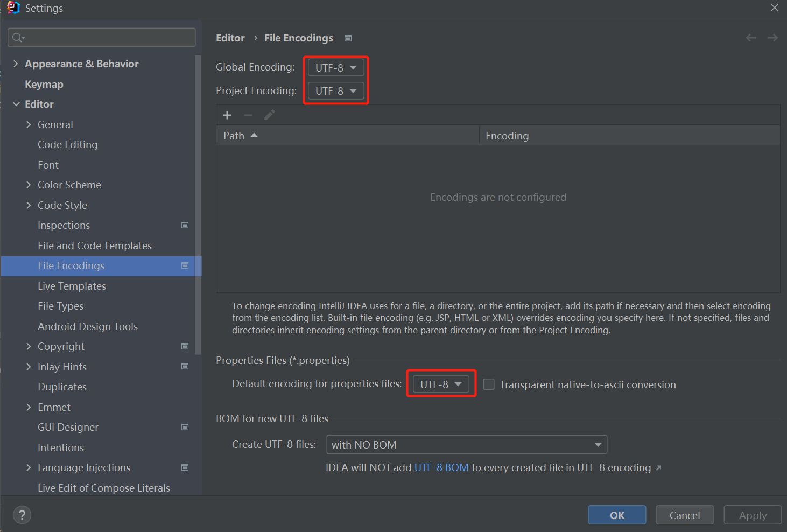Click the File Encodings breadcrumb
Screen dimensions: 787x532
tap(299, 38)
